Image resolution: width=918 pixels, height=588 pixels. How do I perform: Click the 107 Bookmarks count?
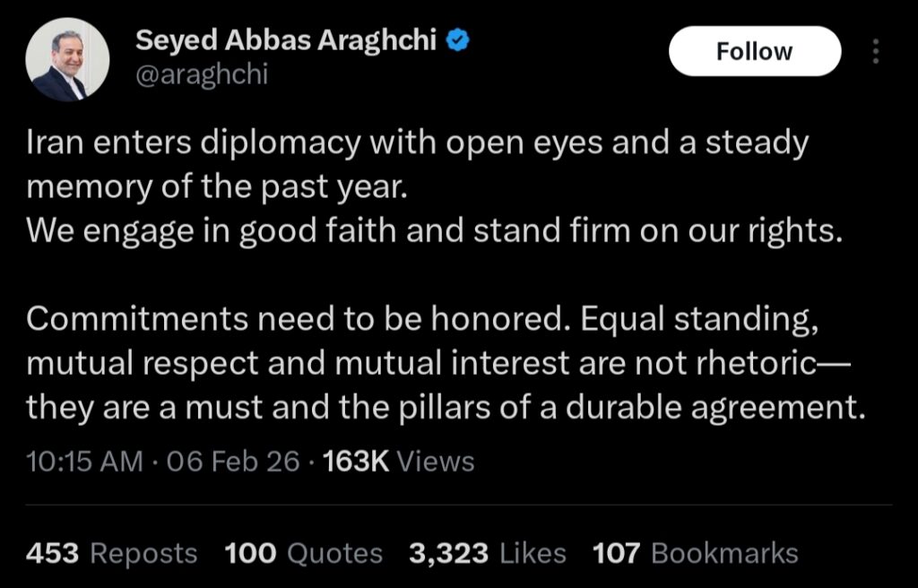[695, 553]
